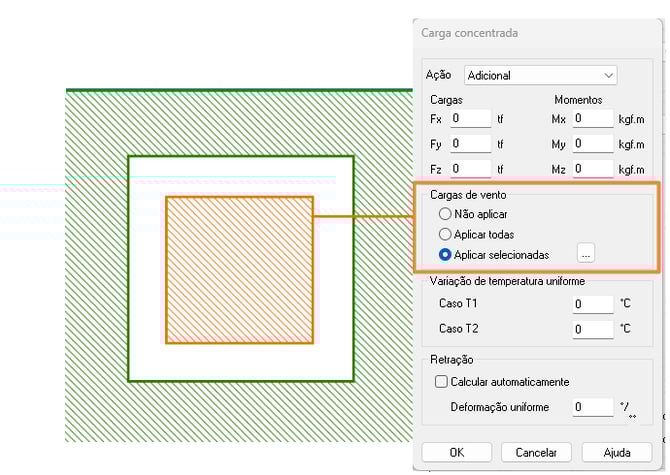Enable Calcular automaticamente checkbox
Image resolution: width=670 pixels, height=475 pixels.
tap(441, 382)
